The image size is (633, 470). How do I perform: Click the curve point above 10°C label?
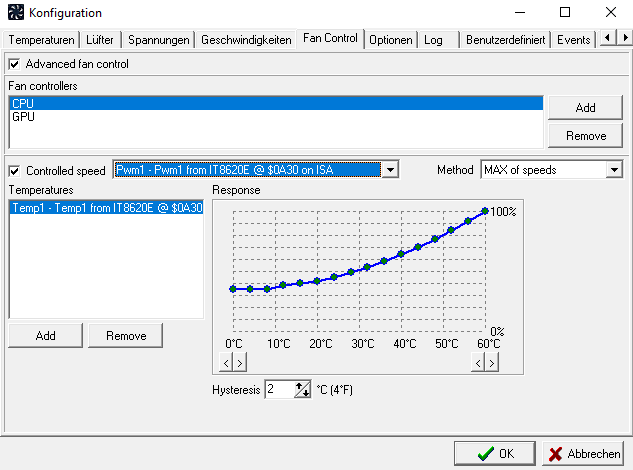pyautogui.click(x=283, y=285)
